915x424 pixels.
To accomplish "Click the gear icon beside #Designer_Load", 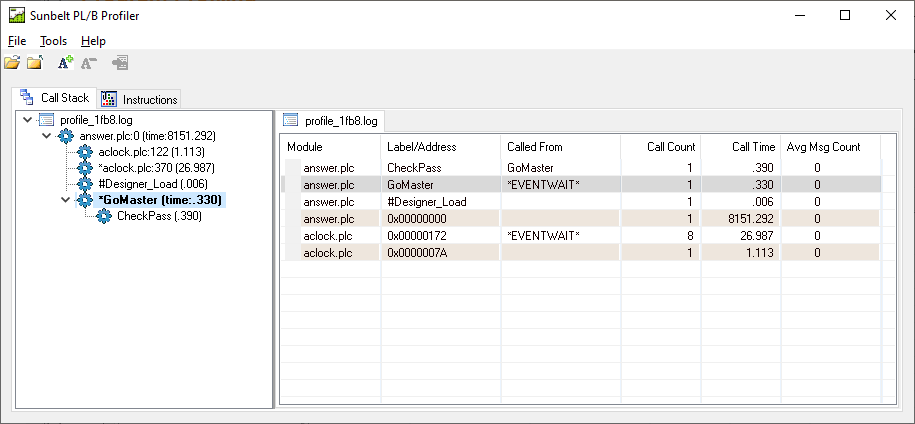I will pyautogui.click(x=85, y=184).
